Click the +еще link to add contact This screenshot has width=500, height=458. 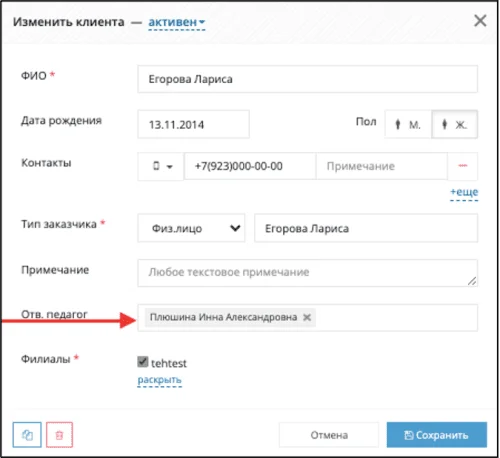[x=464, y=192]
